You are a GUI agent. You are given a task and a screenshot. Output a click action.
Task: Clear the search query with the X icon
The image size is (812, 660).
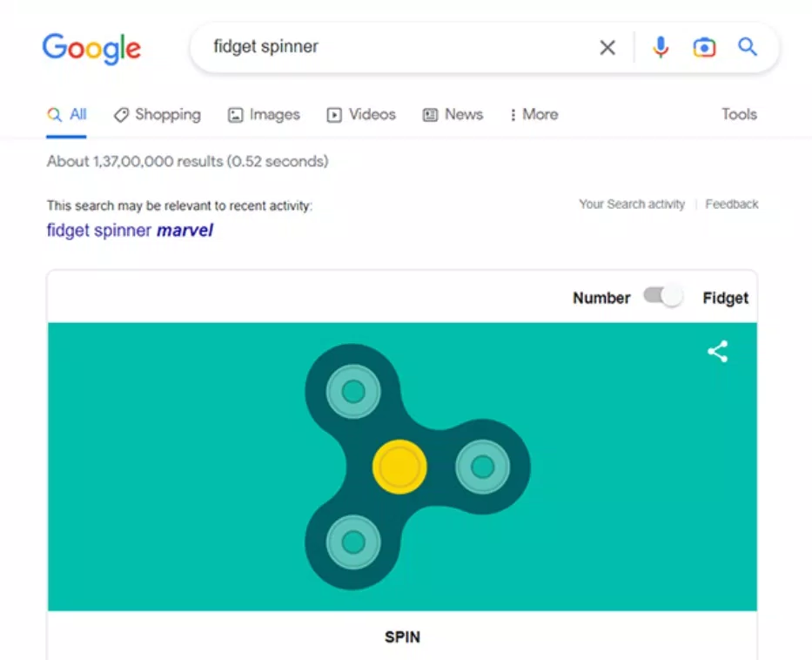tap(607, 47)
